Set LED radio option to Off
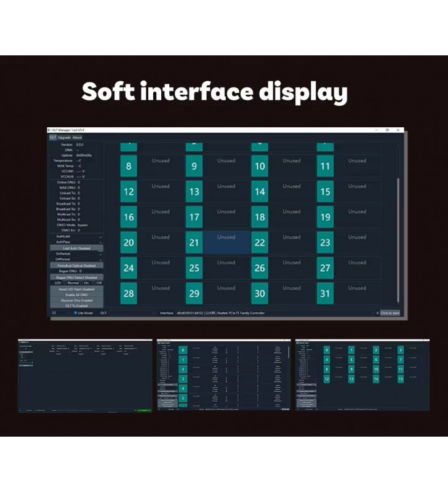Screen dimensions: 448x492 click(93, 283)
